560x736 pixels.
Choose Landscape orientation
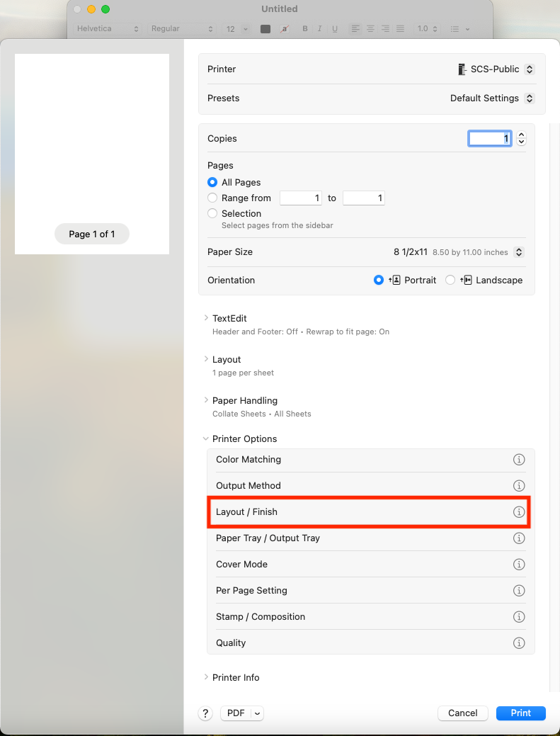point(450,281)
